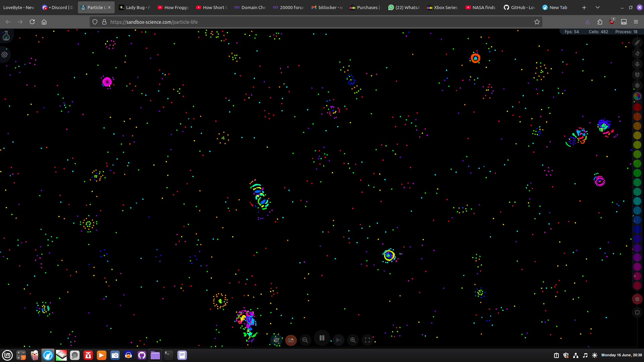Viewport: 644px width, 362px height.
Task: Activate the magnet tool
Action: (x=637, y=75)
